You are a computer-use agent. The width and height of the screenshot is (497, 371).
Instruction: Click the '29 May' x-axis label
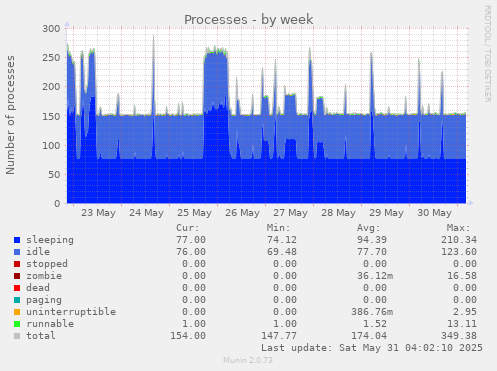(x=386, y=213)
